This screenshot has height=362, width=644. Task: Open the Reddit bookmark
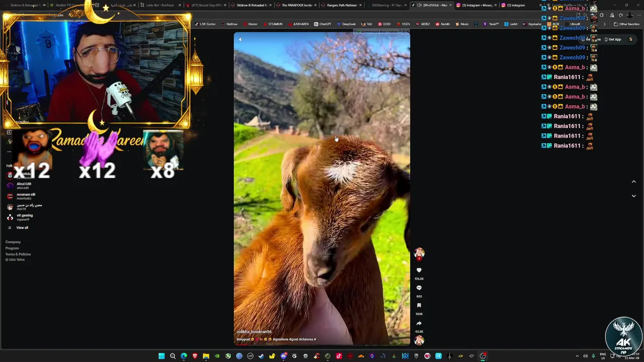(x=443, y=24)
